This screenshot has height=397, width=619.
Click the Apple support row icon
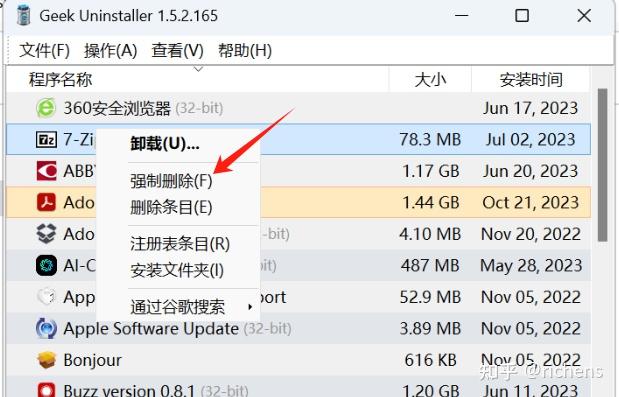tap(46, 297)
